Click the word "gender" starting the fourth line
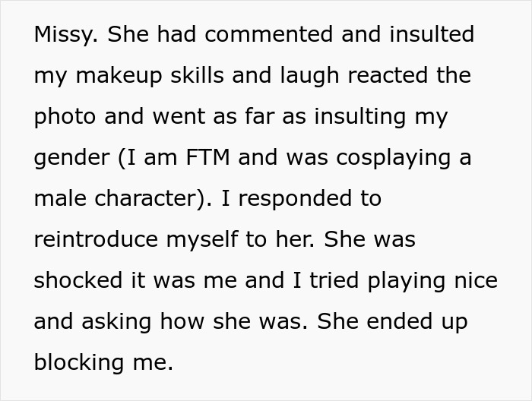 [x=71, y=158]
